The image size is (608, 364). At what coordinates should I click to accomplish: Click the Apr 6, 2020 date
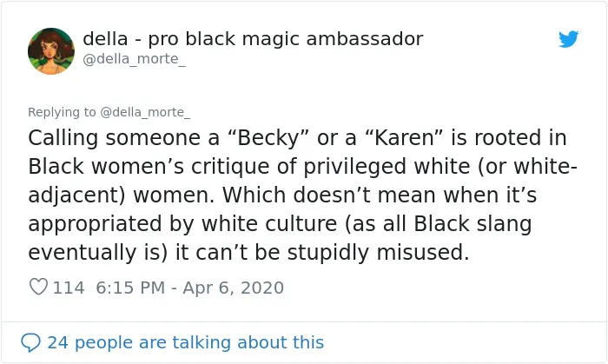233,288
